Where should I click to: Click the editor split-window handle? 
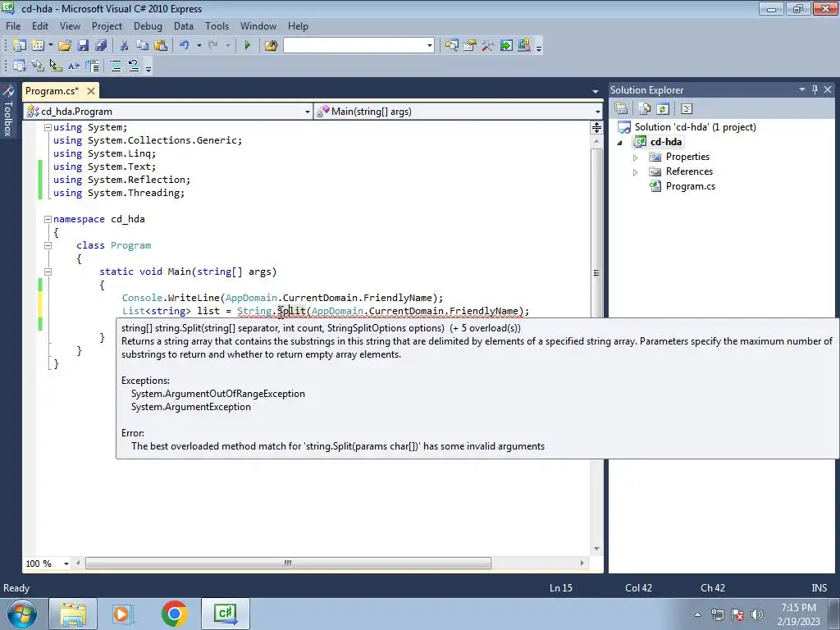596,127
